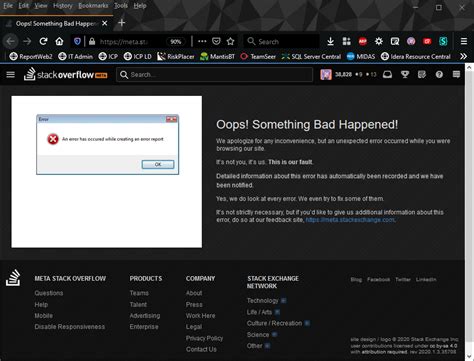
Task: Open the page actions three-dot menu
Action: coord(202,41)
